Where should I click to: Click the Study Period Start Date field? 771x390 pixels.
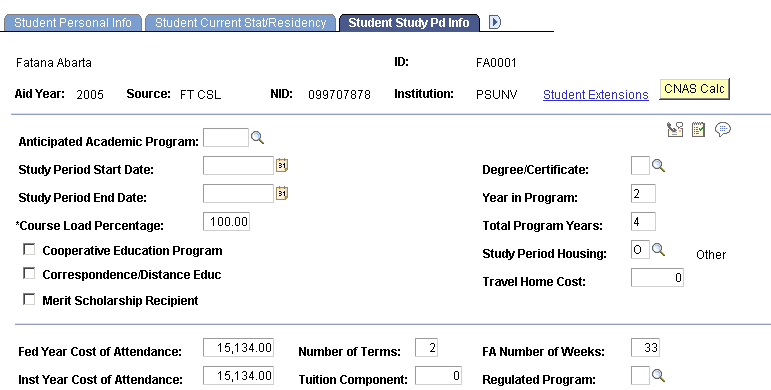pos(238,166)
